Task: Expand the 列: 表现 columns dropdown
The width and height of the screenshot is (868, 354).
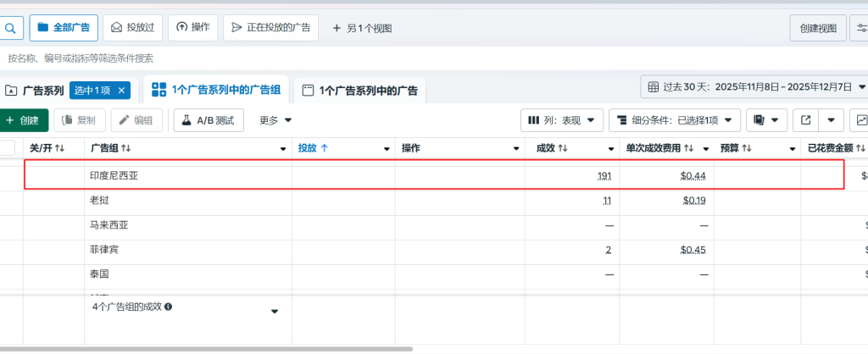Action: [561, 120]
